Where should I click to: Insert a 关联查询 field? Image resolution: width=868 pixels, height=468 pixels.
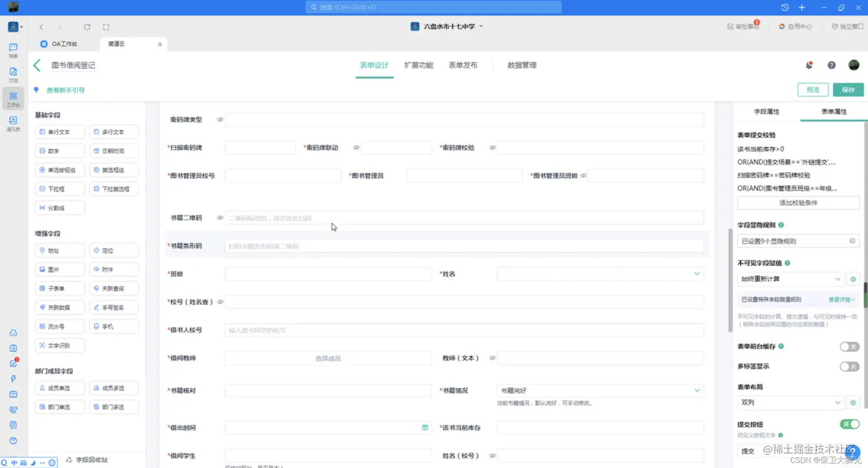pyautogui.click(x=114, y=288)
